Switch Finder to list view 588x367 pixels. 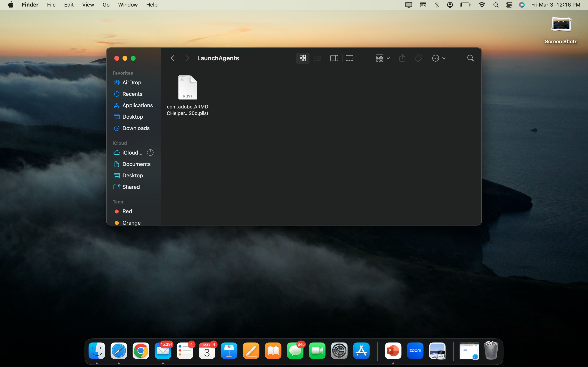(x=317, y=58)
